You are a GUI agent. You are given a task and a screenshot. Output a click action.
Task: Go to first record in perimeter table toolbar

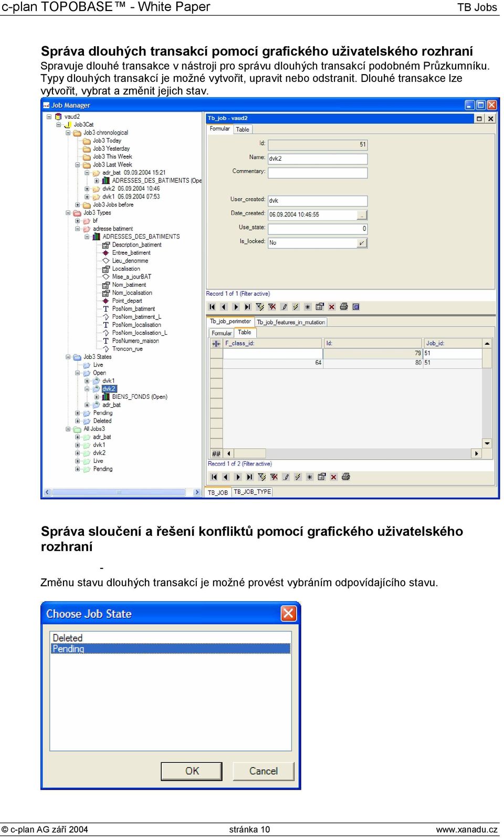click(214, 477)
